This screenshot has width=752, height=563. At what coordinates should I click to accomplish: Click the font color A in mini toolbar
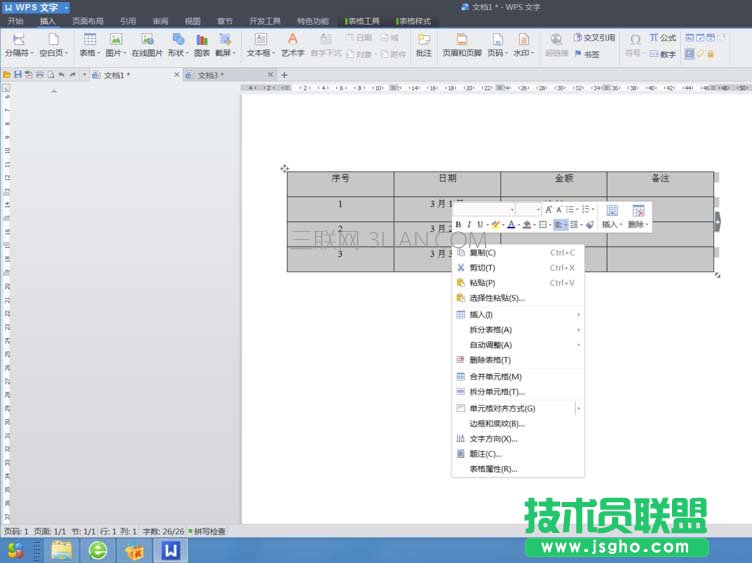(x=511, y=224)
